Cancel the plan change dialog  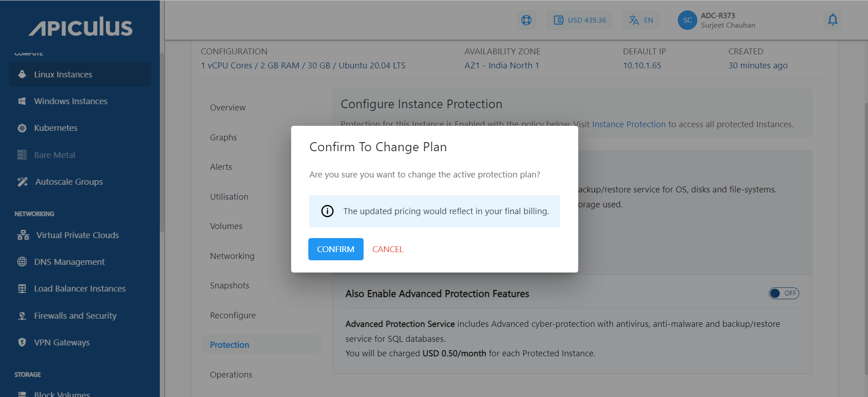tap(387, 249)
